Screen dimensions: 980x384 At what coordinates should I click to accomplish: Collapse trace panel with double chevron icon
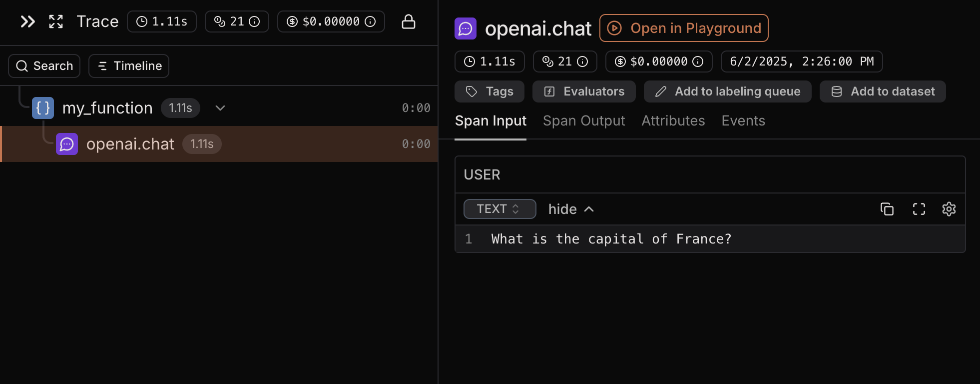[x=28, y=21]
